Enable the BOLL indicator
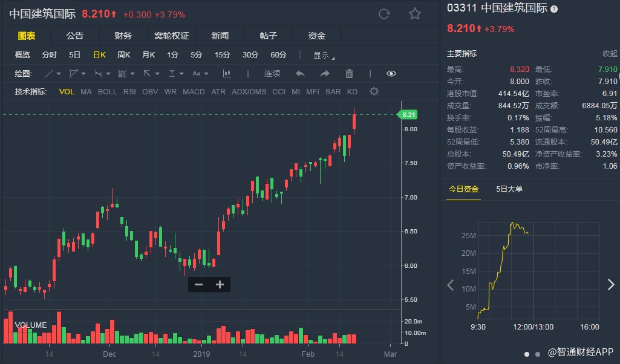Viewport: 620px width, 364px height. point(108,92)
